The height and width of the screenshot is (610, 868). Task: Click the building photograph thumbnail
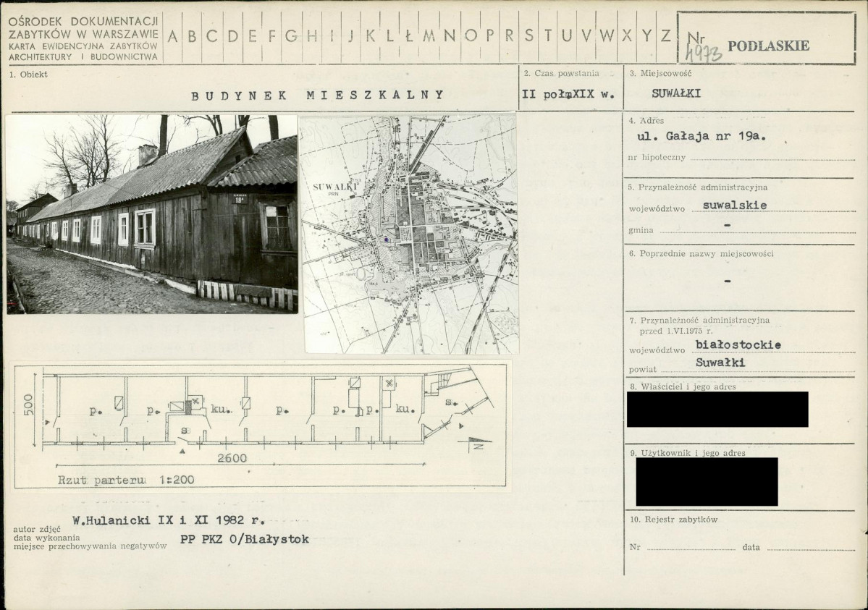pos(152,213)
